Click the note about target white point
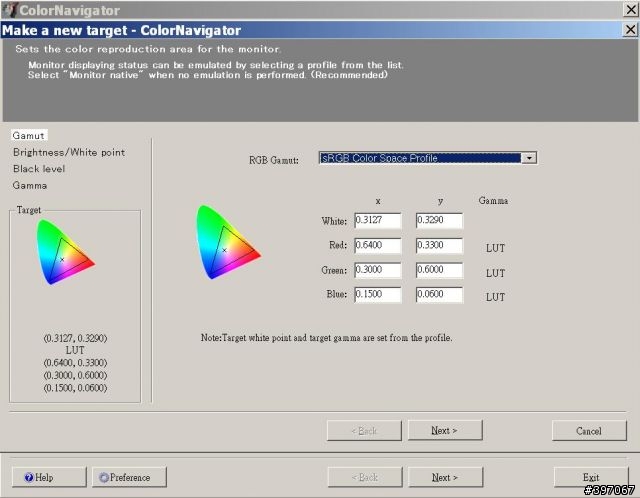Viewport: 640px width, 498px height. [x=327, y=338]
